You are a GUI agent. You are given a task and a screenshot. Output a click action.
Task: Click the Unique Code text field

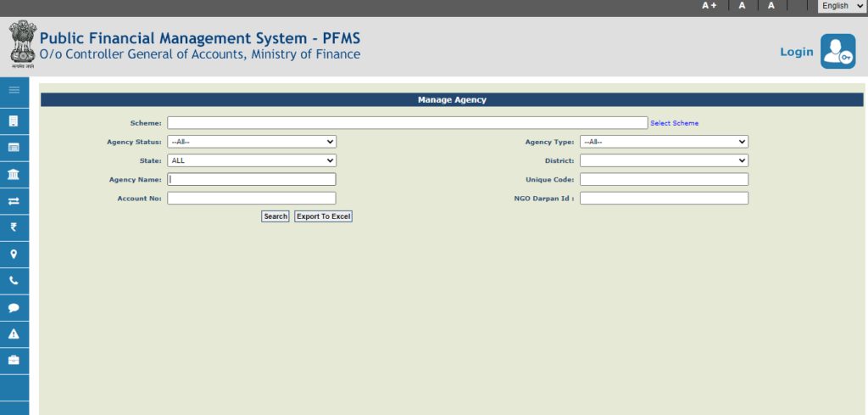coord(664,180)
